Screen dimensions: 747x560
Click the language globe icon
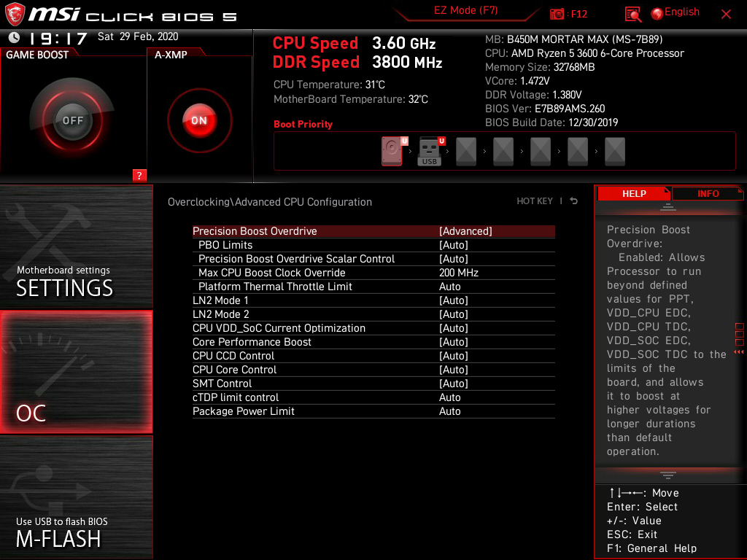pos(657,14)
